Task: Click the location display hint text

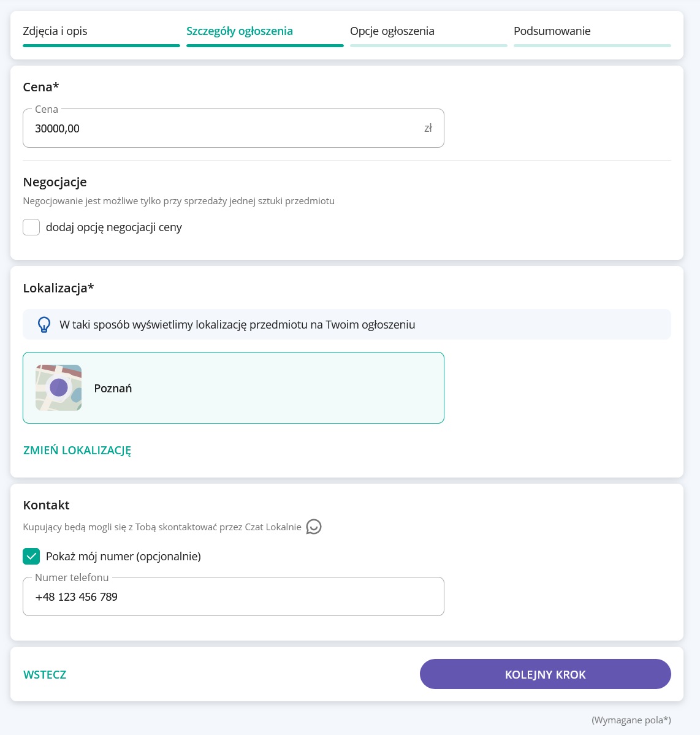Action: (237, 325)
